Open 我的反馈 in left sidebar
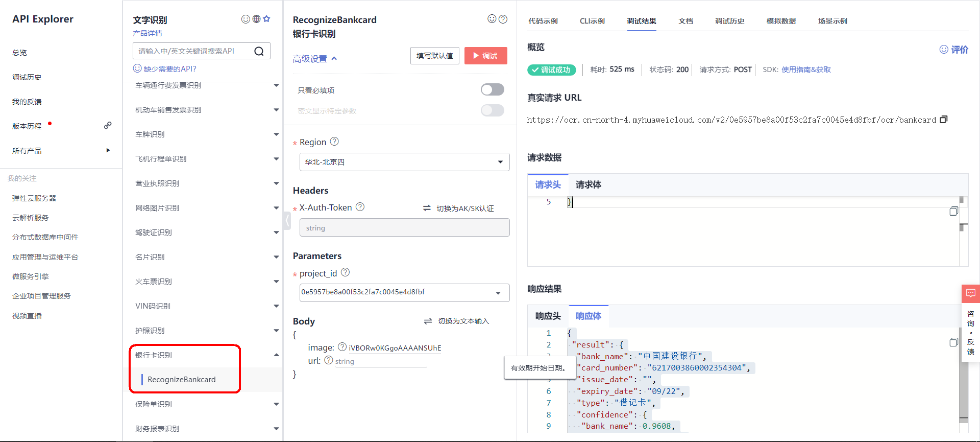 (27, 102)
